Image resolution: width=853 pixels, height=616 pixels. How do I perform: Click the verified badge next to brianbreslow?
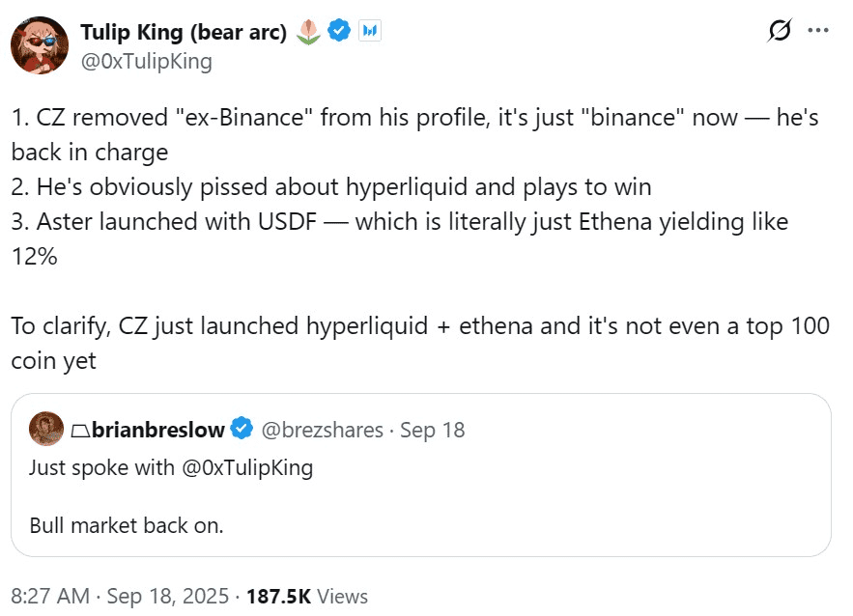[242, 429]
